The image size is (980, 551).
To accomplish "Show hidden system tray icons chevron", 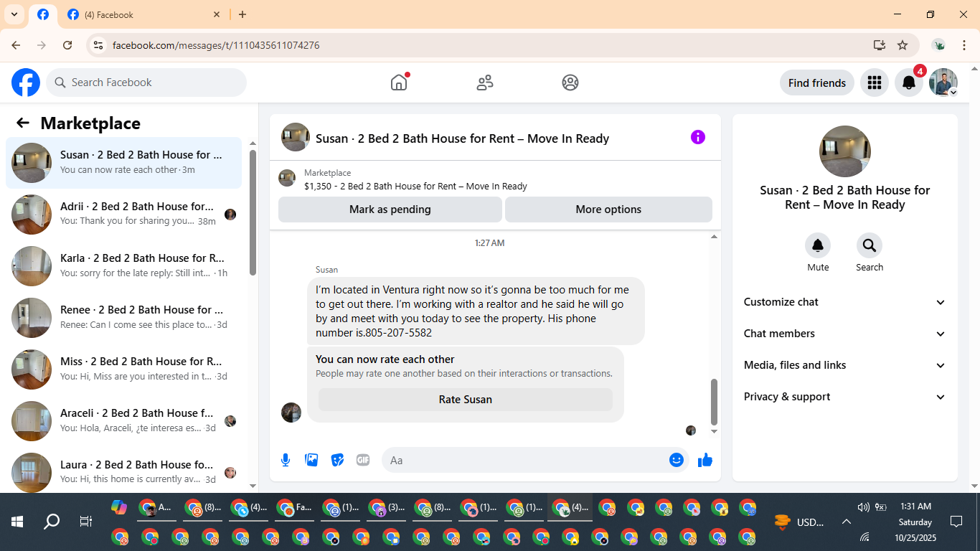I will click(x=846, y=522).
